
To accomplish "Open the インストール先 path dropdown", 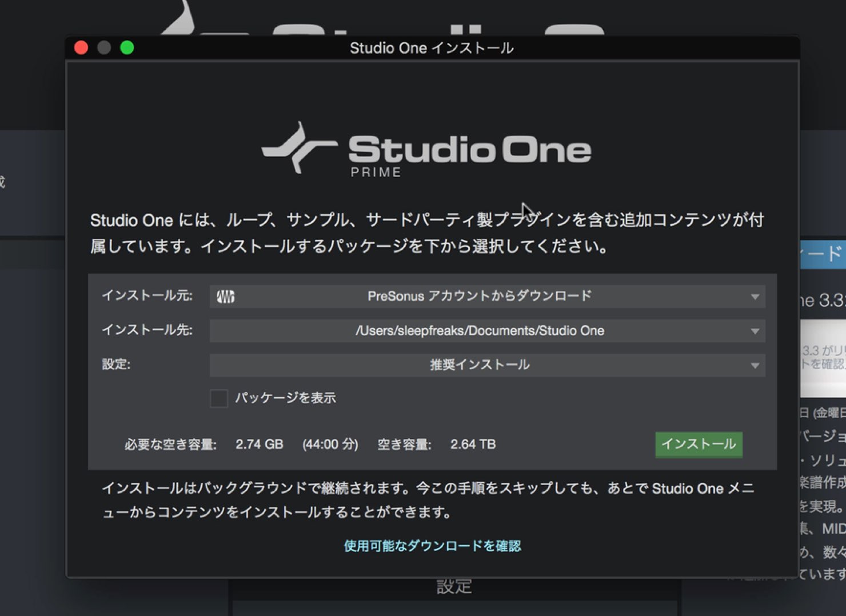I will (x=487, y=331).
